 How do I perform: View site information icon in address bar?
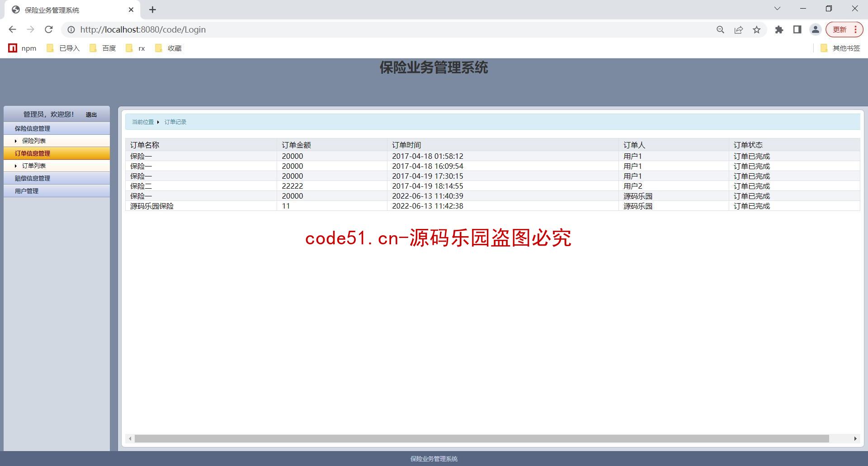pos(71,29)
